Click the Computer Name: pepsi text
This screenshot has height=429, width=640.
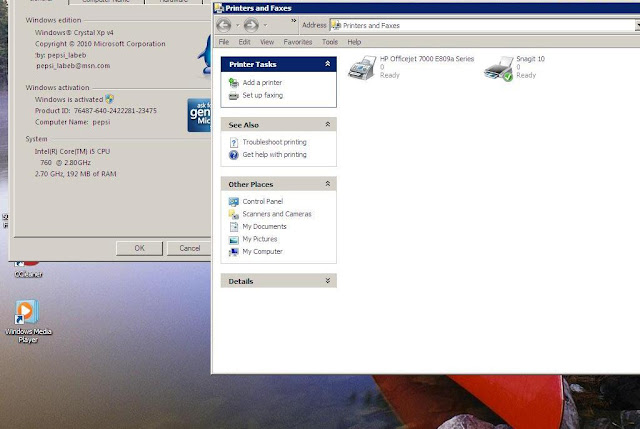(73, 122)
